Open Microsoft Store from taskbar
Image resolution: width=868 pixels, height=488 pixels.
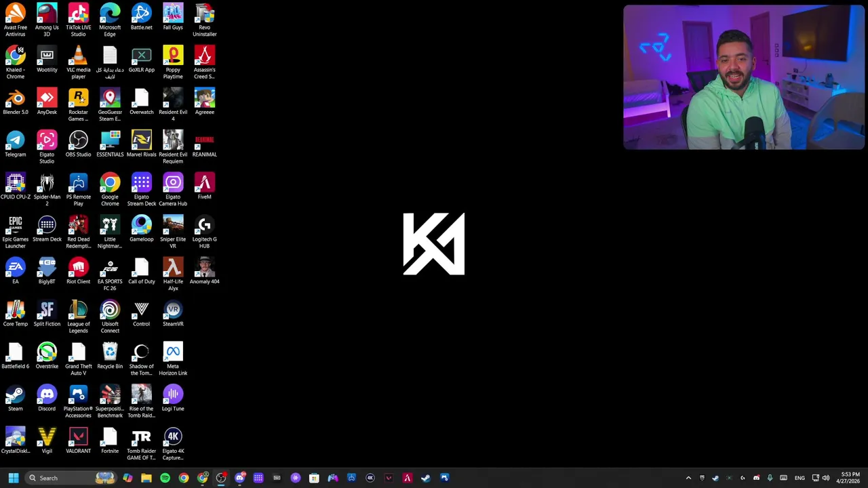314,478
